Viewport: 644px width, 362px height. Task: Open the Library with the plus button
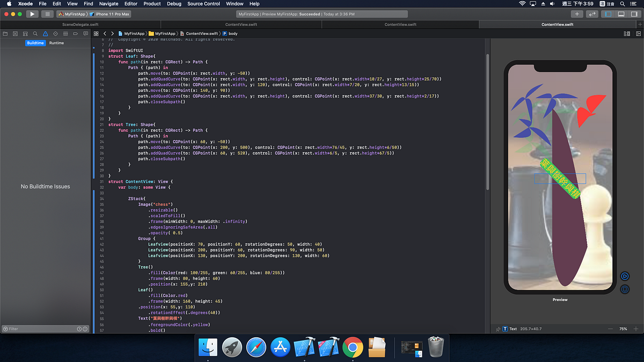(577, 14)
